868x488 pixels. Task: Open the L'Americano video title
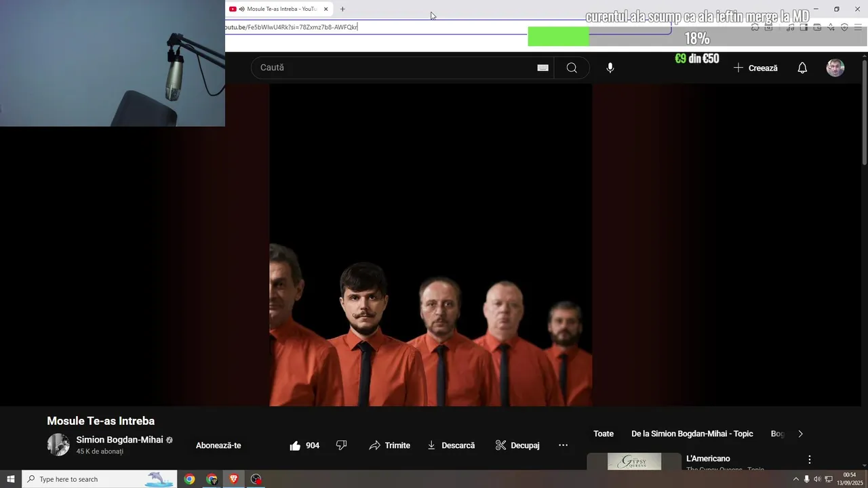pyautogui.click(x=708, y=459)
